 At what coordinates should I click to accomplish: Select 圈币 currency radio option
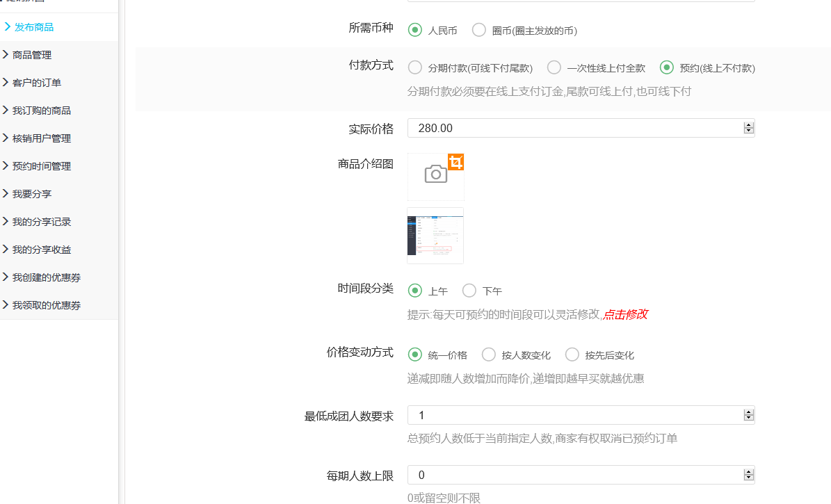pos(479,30)
